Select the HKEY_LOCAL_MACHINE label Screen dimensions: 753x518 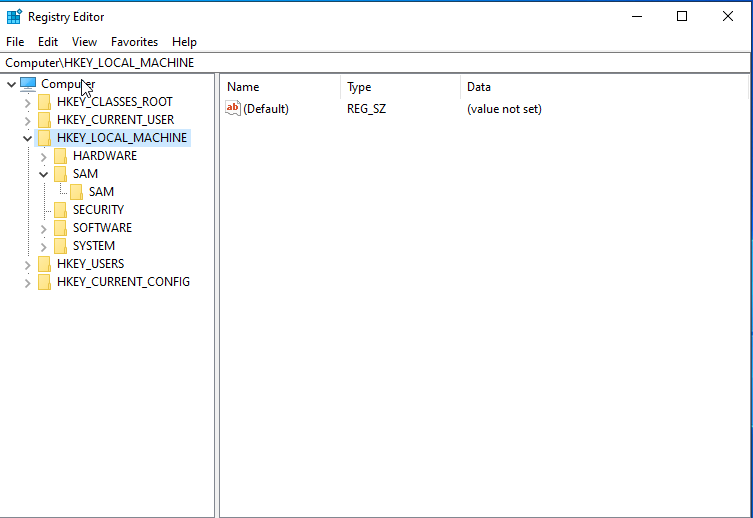coord(122,138)
